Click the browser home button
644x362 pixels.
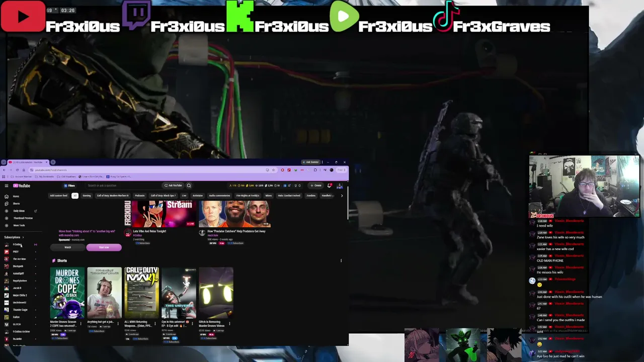[x=24, y=170]
